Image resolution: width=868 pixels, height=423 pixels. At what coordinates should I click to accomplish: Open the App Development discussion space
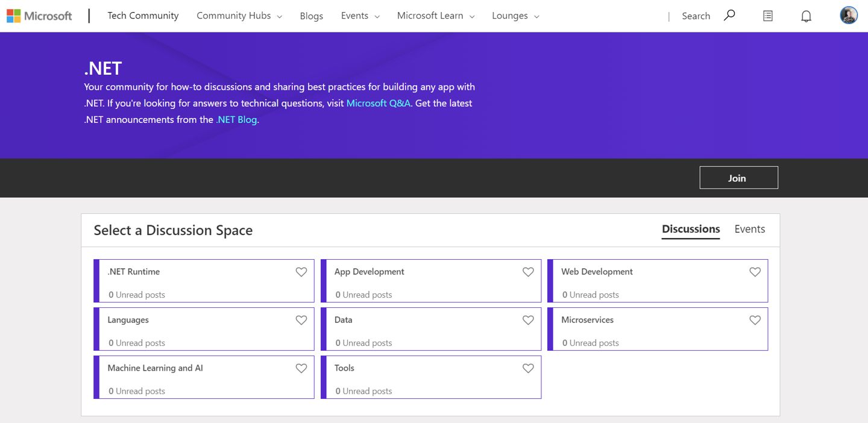(369, 272)
